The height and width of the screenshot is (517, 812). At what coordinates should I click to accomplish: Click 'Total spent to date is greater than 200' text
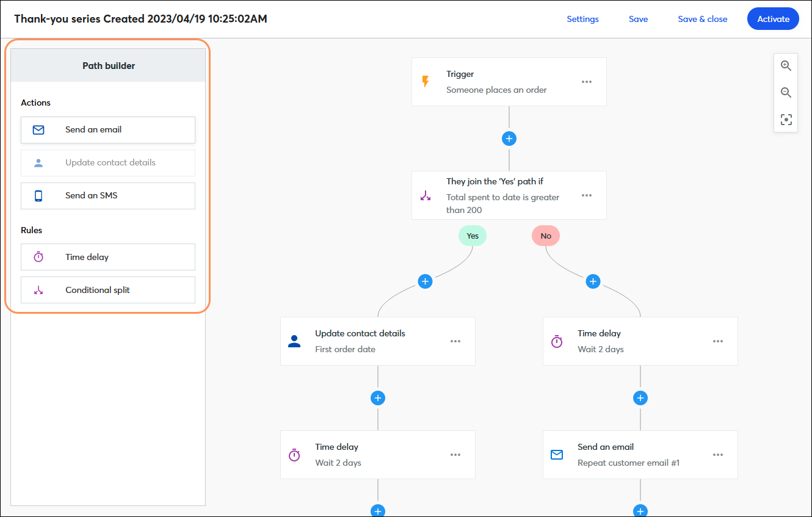click(502, 204)
